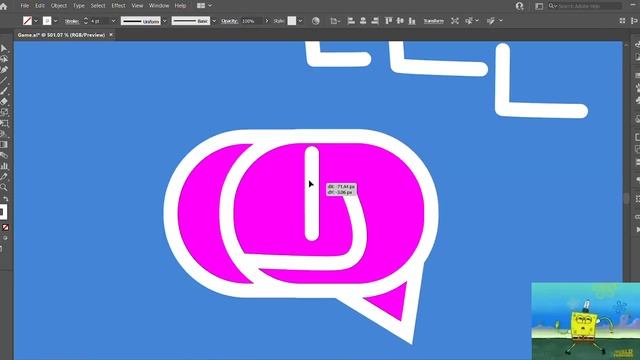Screen dimensions: 640x360
Task: Open the Arrange Documents icon
Action: [201, 6]
